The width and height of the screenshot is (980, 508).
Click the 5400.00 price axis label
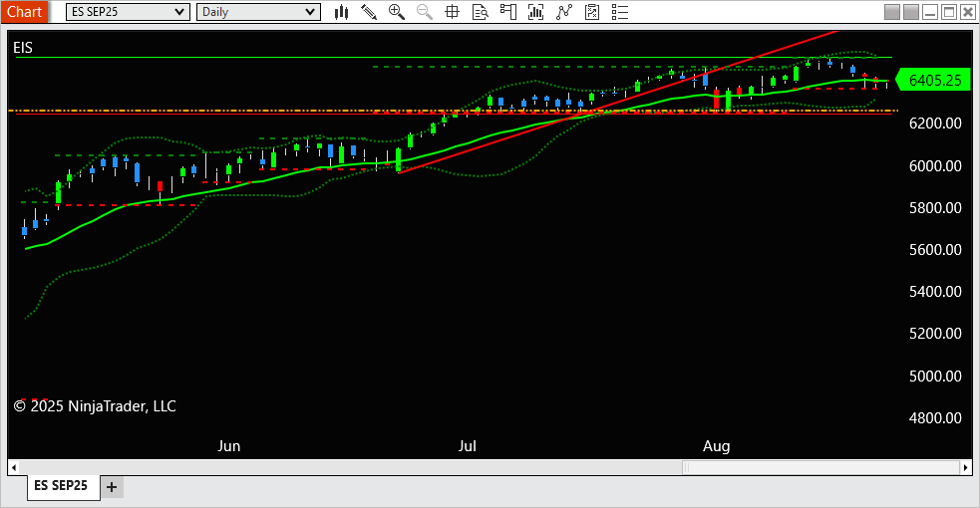935,292
